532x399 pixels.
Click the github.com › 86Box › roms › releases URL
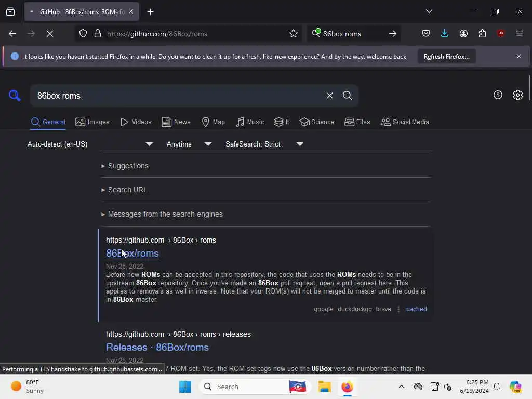(x=178, y=334)
